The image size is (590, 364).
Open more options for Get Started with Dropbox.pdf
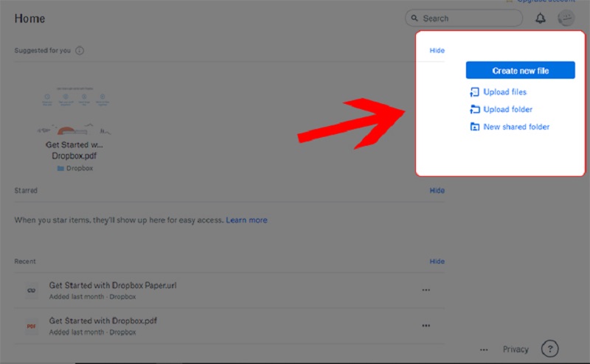tap(426, 326)
